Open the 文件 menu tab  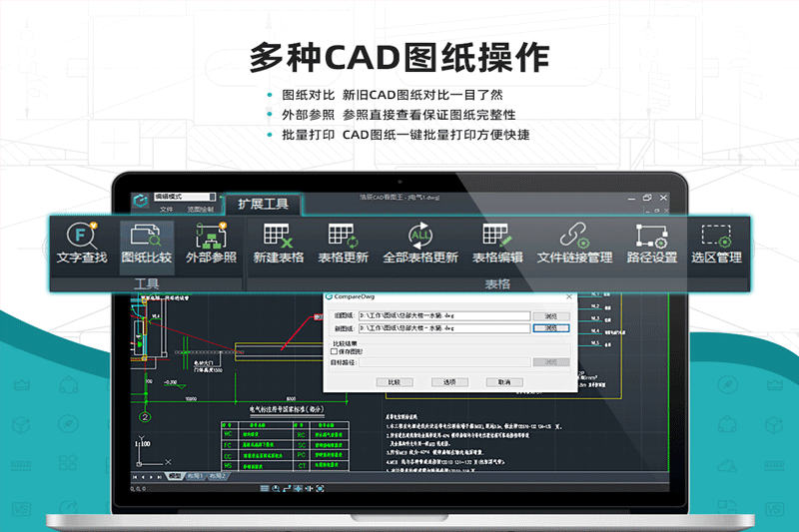coord(167,210)
